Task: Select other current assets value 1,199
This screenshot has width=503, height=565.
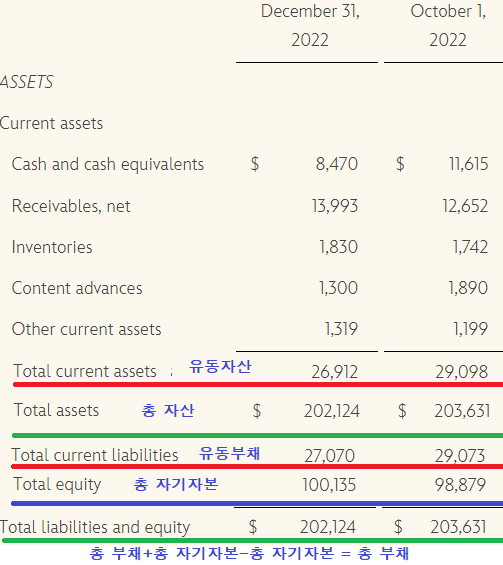Action: pos(471,329)
